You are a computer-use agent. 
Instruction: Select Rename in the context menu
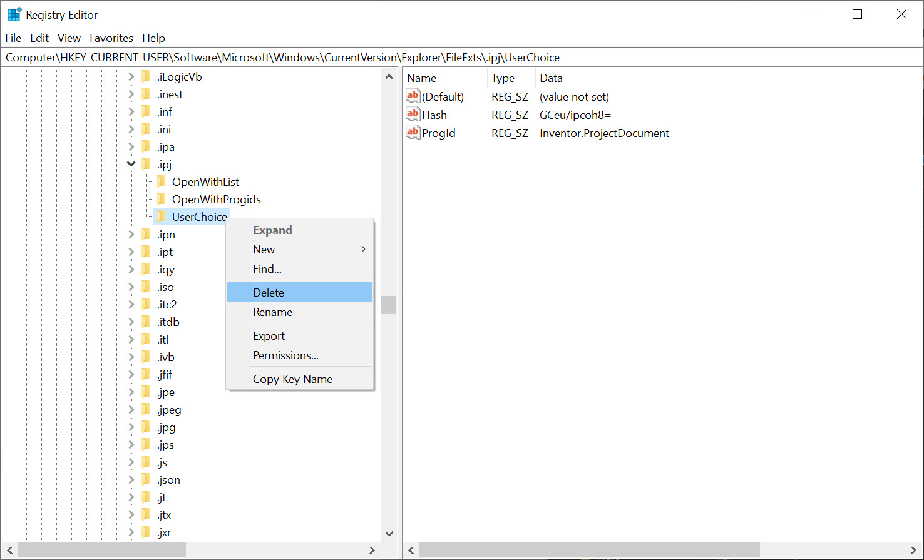(x=272, y=312)
